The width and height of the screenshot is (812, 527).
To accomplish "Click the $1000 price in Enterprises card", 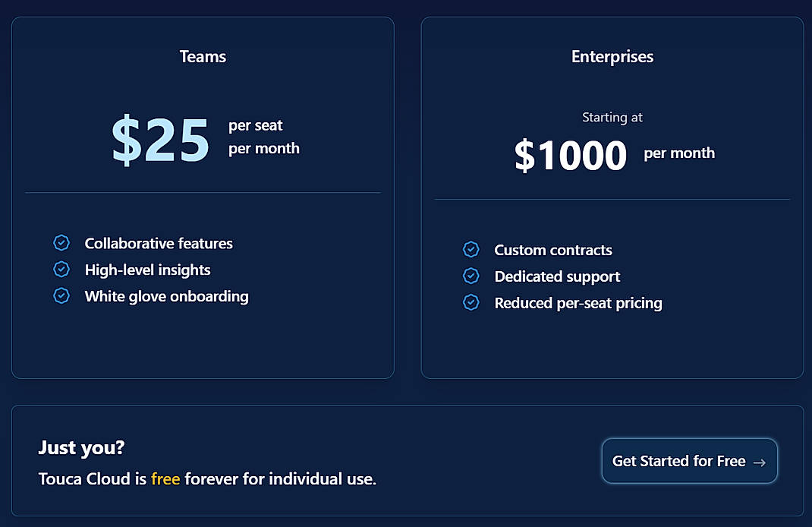I will pos(571,155).
